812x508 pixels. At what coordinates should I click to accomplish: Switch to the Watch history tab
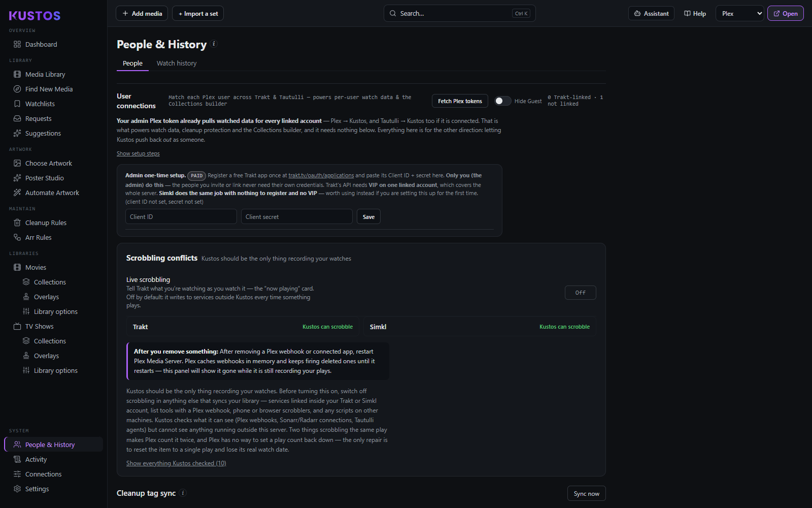coord(177,63)
